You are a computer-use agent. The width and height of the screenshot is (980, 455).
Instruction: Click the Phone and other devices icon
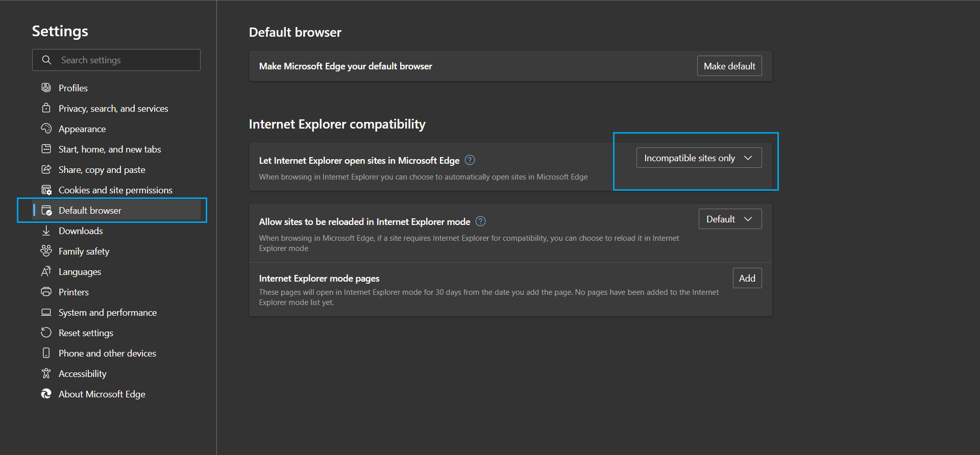46,352
